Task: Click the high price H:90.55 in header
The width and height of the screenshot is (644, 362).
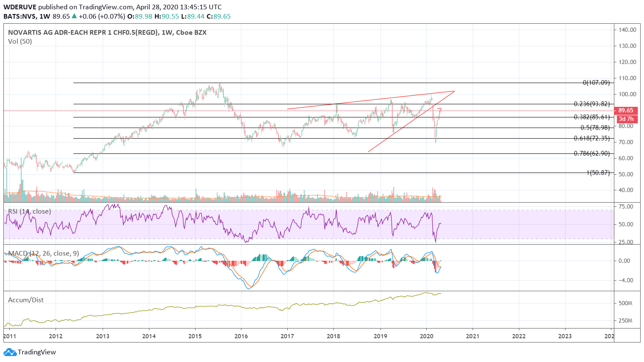Action: pyautogui.click(x=166, y=16)
